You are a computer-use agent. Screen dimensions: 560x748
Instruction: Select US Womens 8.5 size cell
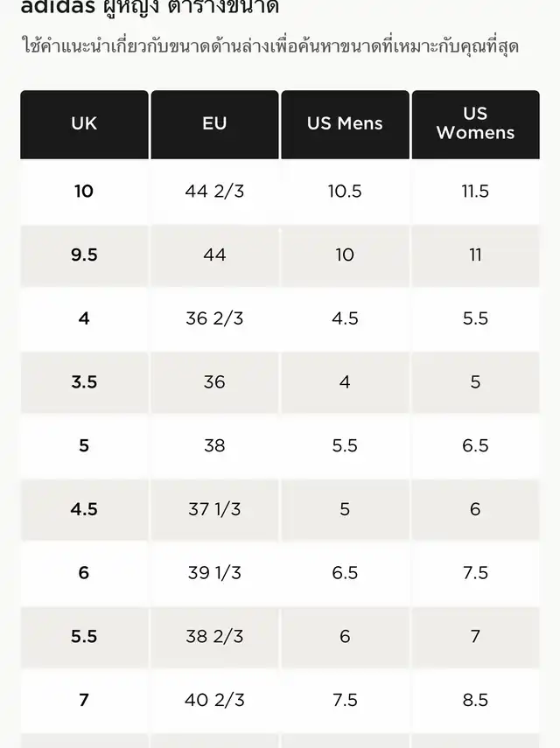pyautogui.click(x=475, y=700)
